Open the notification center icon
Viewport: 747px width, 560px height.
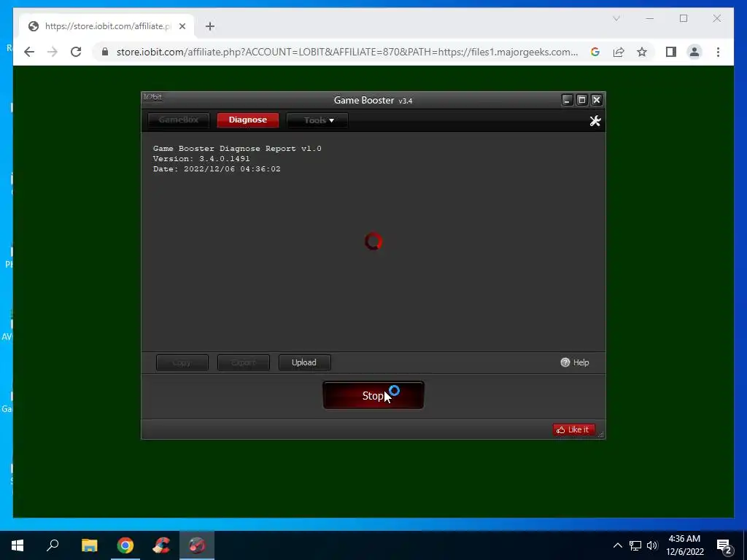coord(724,546)
